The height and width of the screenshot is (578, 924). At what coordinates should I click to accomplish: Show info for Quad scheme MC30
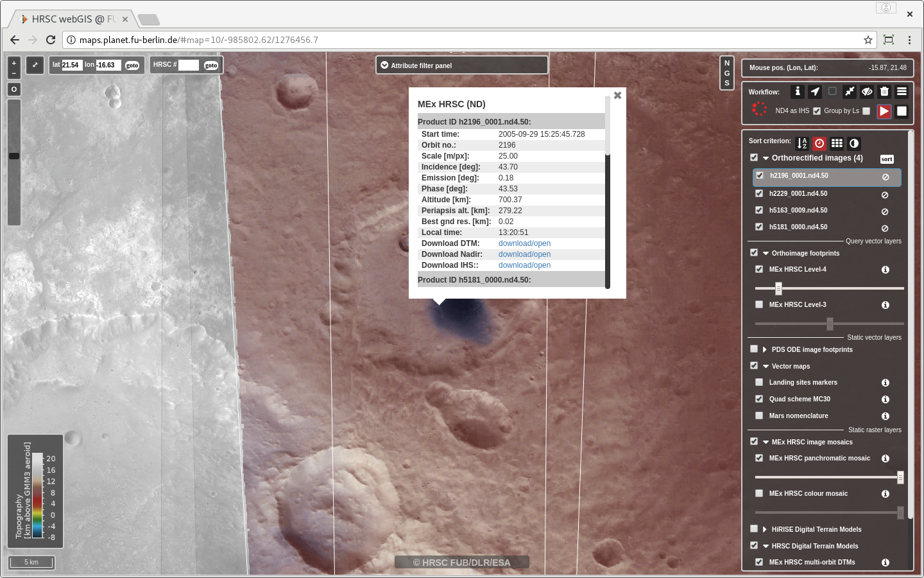pos(886,399)
